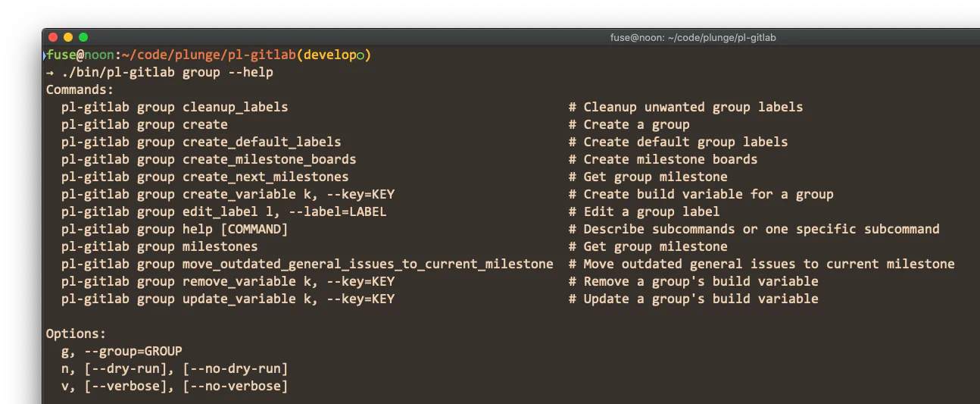Click the 'create_variable k, --key=KEY' command
Image resolution: width=980 pixels, height=404 pixels.
click(289, 195)
